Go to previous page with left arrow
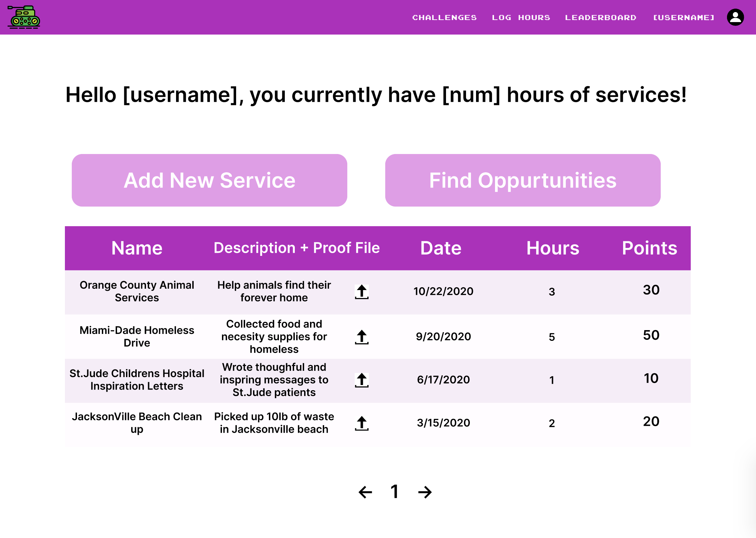Viewport: 756px width, 538px height. (365, 492)
